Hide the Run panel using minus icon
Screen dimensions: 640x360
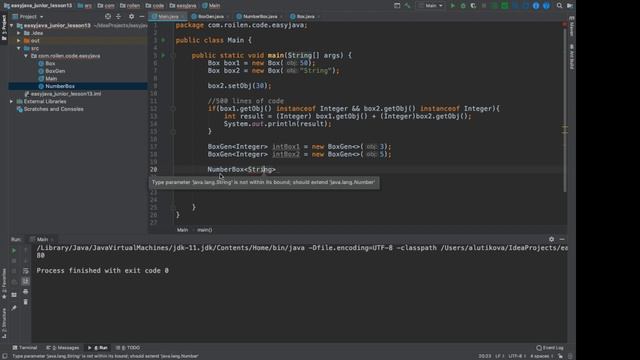pyautogui.click(x=562, y=239)
